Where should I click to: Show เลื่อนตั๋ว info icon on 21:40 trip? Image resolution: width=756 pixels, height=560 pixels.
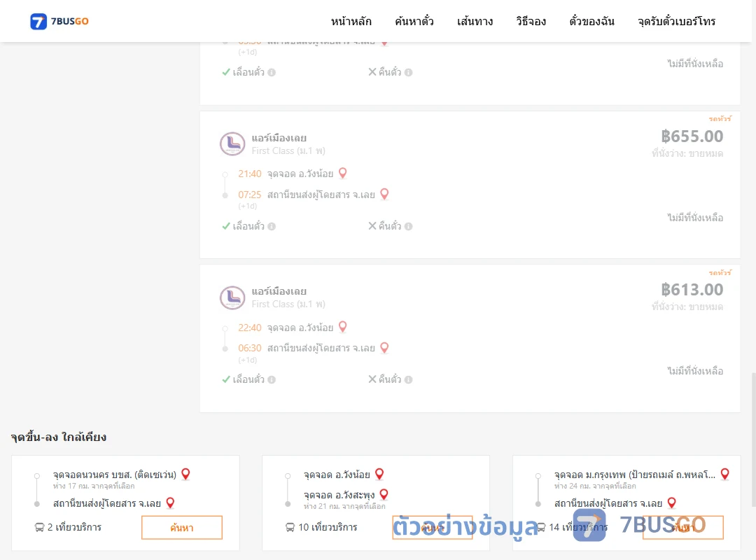click(x=272, y=226)
